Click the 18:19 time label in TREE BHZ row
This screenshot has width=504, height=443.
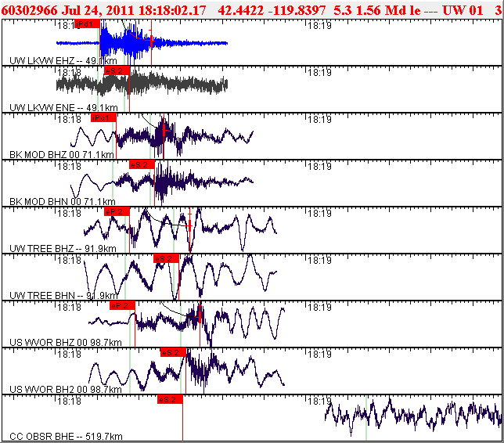(x=319, y=213)
